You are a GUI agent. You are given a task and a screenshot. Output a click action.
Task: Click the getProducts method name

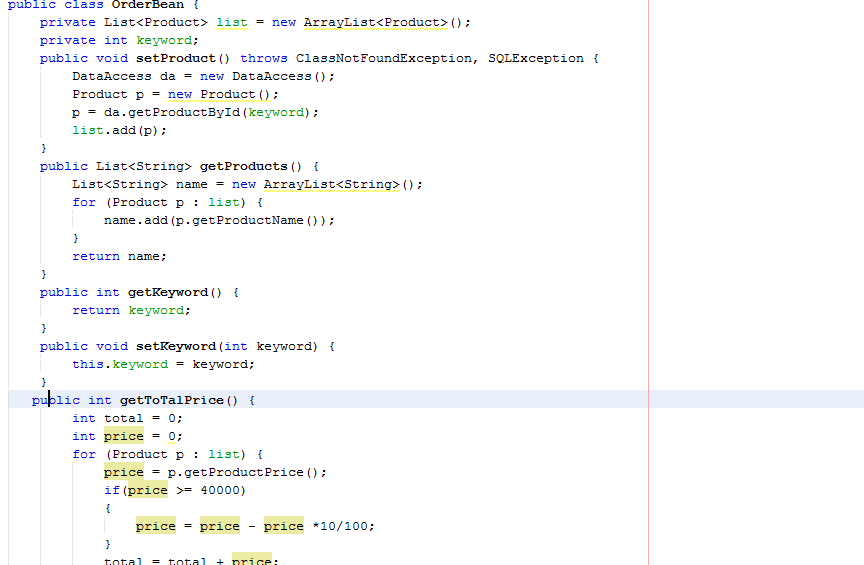(x=244, y=166)
